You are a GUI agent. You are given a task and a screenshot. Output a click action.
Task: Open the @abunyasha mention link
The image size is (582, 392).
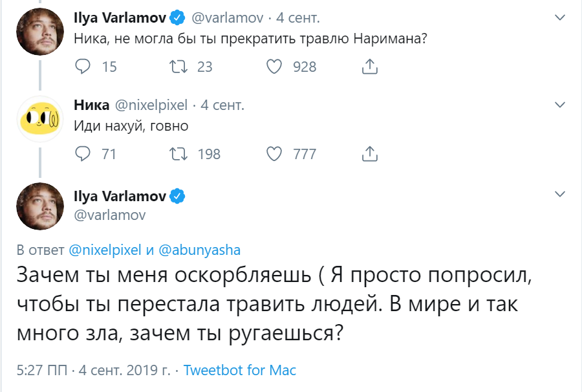point(199,250)
